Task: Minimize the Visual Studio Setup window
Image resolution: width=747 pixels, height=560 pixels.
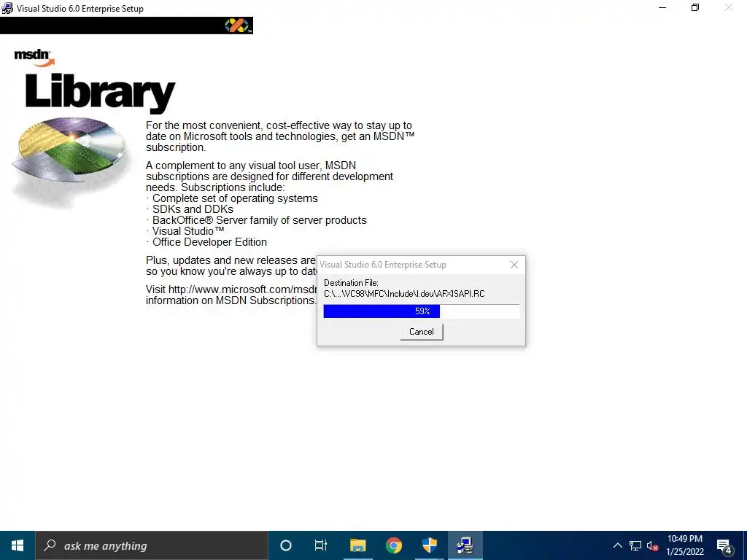Action: click(x=662, y=7)
